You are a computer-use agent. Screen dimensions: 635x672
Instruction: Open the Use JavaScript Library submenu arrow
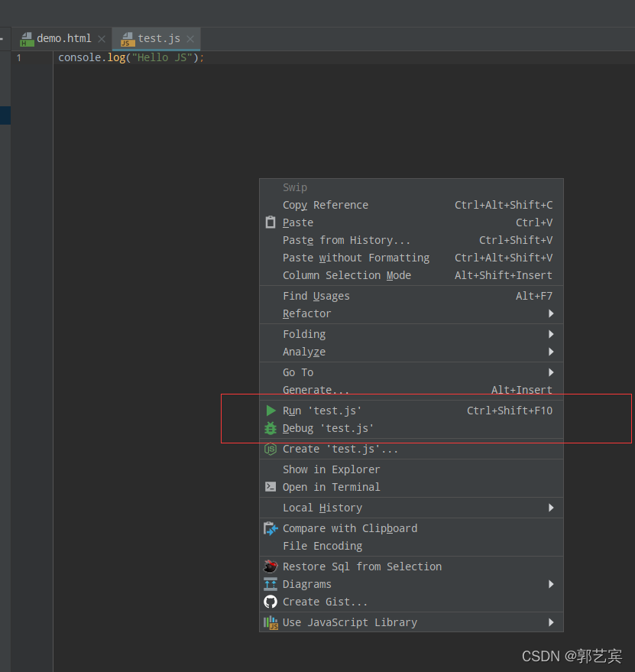tap(551, 622)
